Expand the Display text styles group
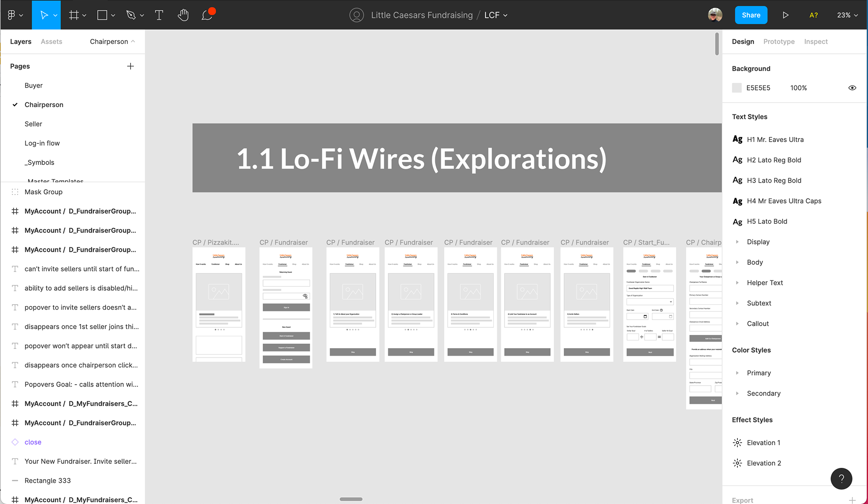Image resolution: width=868 pixels, height=504 pixels. tap(737, 242)
